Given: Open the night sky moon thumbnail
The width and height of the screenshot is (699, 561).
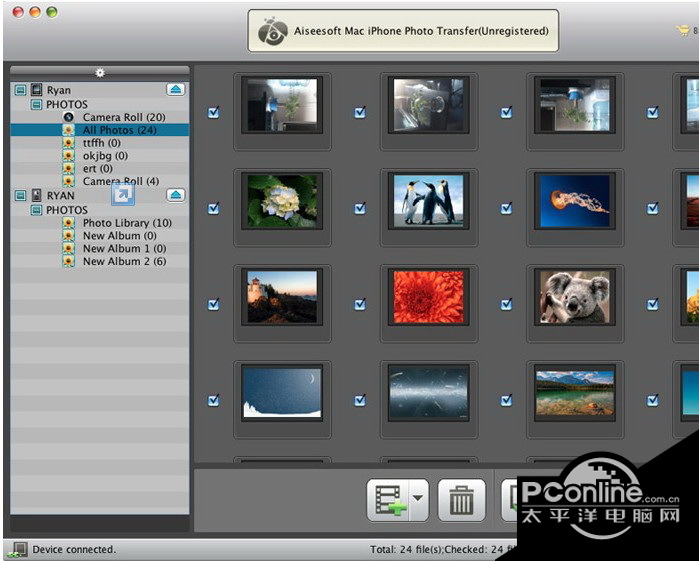Looking at the screenshot, I should coord(282,393).
